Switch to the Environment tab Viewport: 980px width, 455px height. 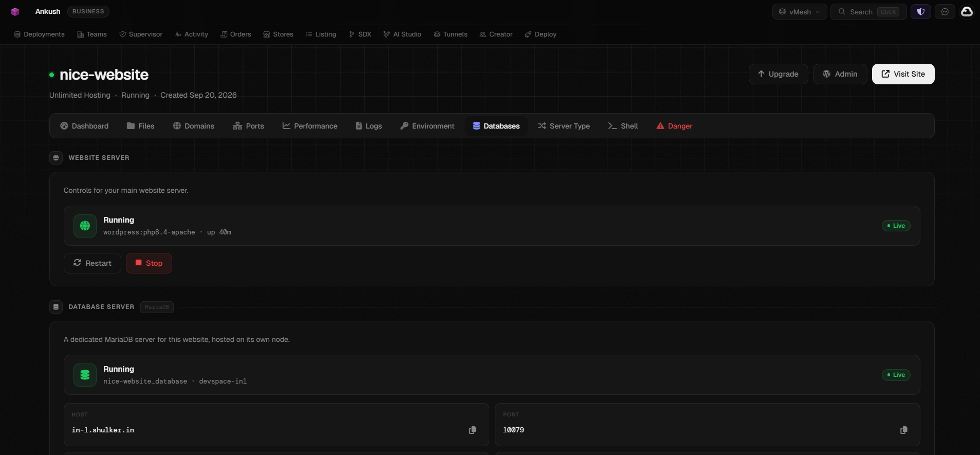427,126
